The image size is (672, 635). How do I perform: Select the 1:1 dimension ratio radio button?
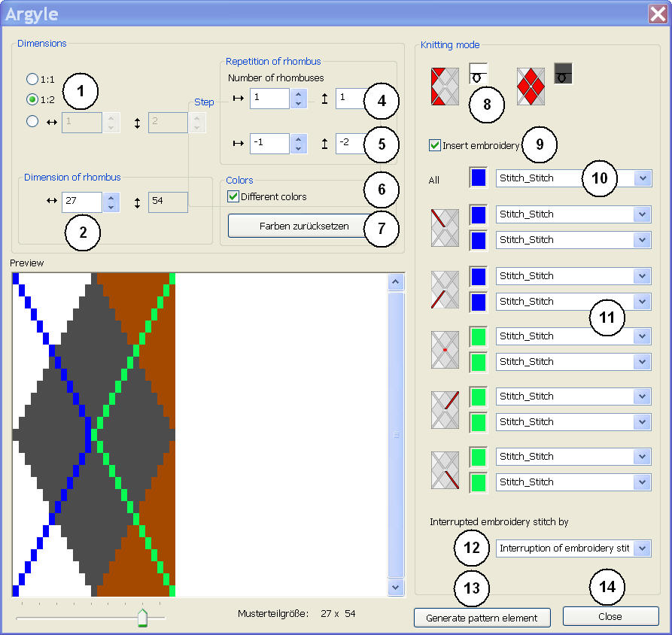(32, 79)
